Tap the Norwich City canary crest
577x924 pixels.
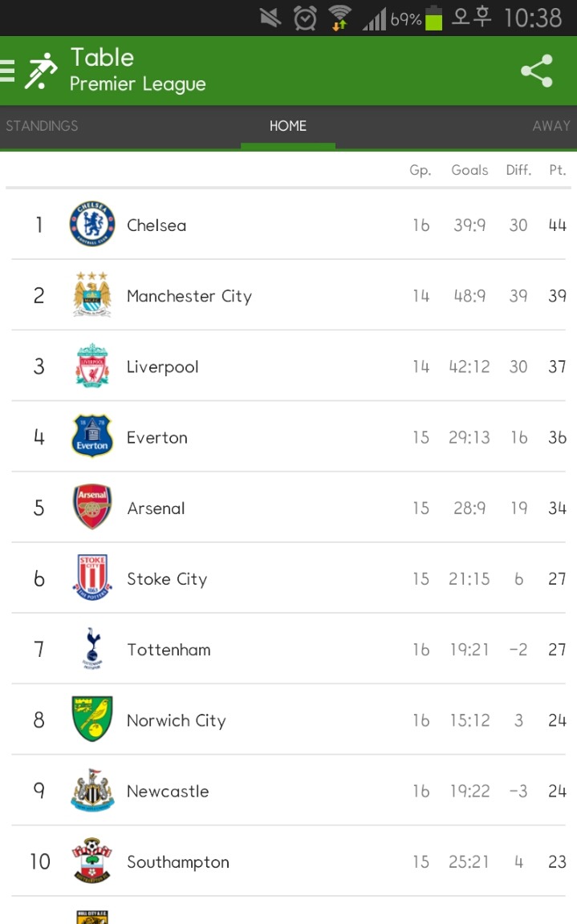pyautogui.click(x=92, y=719)
